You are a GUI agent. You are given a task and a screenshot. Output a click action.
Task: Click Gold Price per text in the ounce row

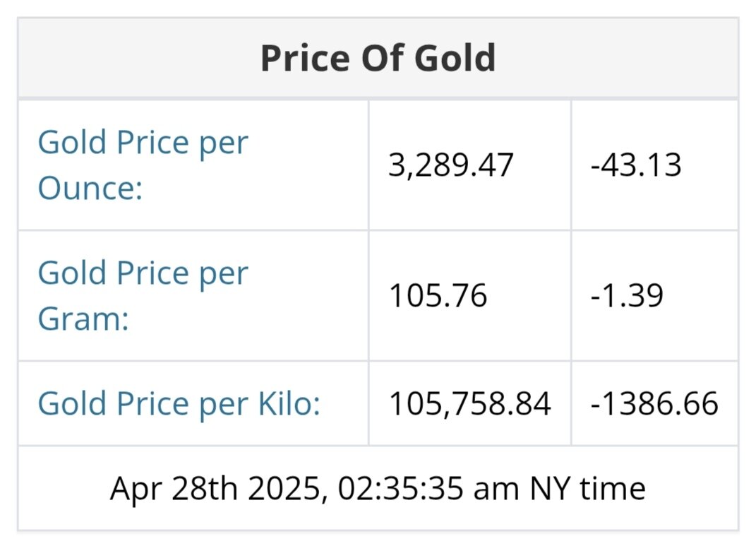[143, 143]
